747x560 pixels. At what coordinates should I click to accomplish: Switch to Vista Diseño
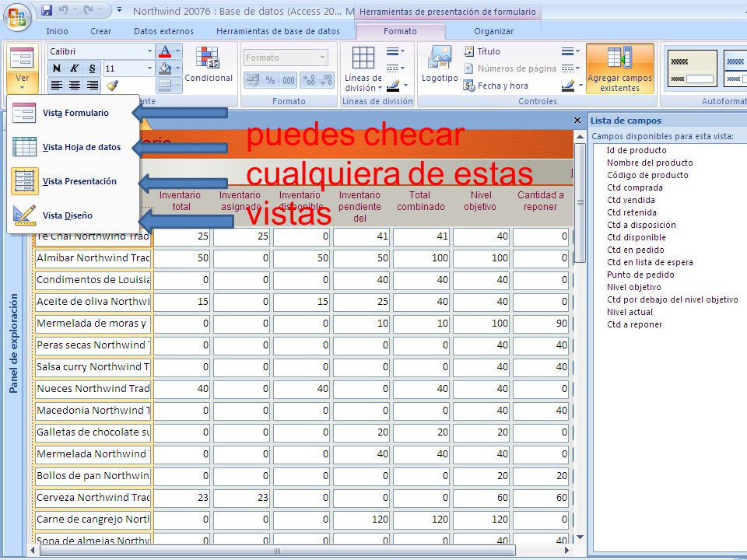[x=73, y=215]
